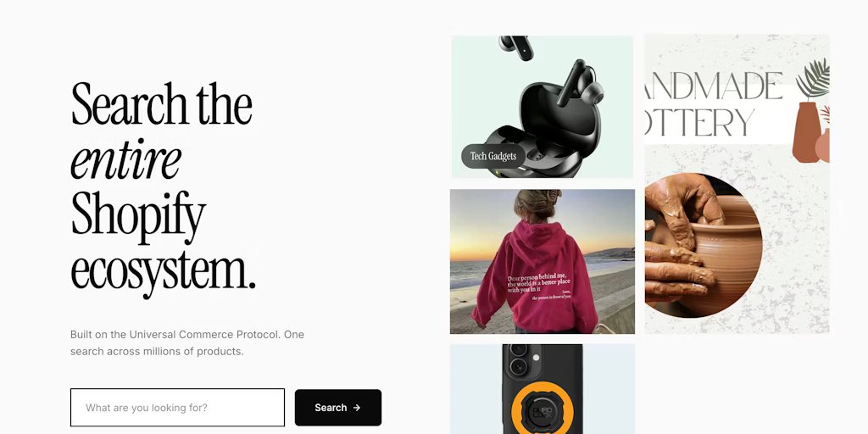The width and height of the screenshot is (868, 434).
Task: Click the circular photo of hands shaping clay
Action: tap(704, 245)
